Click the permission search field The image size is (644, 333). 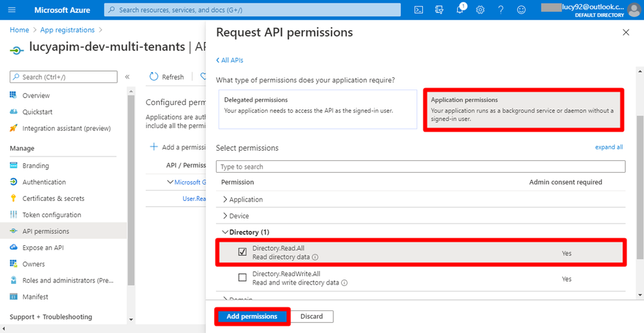pyautogui.click(x=420, y=167)
